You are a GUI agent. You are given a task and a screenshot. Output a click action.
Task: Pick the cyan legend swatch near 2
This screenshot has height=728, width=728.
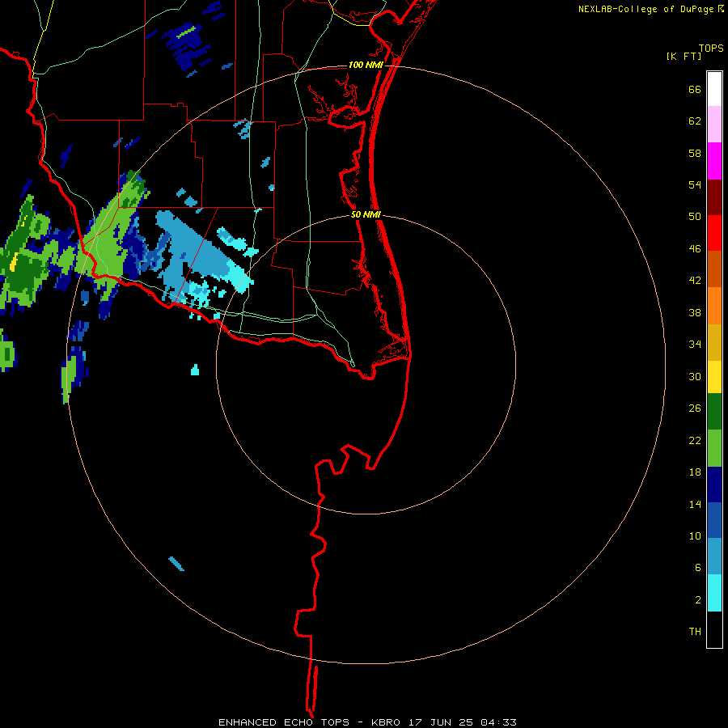[714, 593]
